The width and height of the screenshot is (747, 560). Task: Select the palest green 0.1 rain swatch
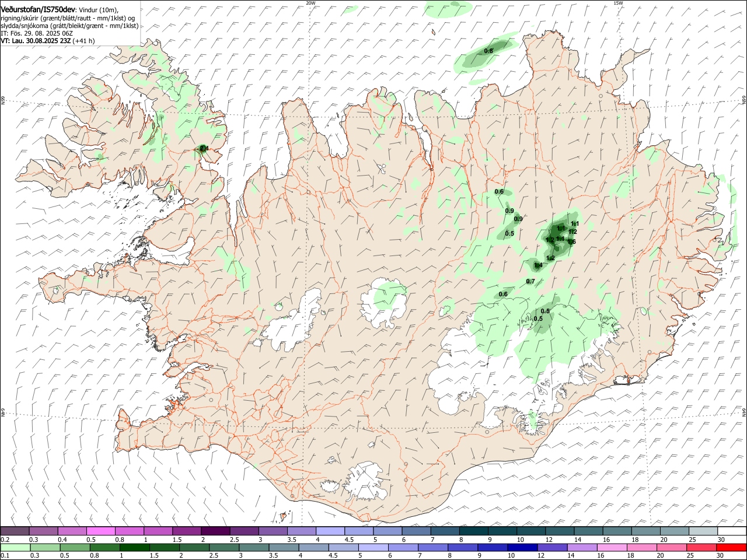pos(15,548)
